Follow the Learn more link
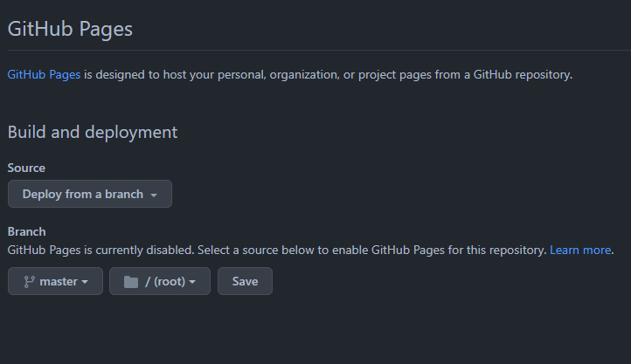Image resolution: width=631 pixels, height=364 pixels. pyautogui.click(x=580, y=250)
